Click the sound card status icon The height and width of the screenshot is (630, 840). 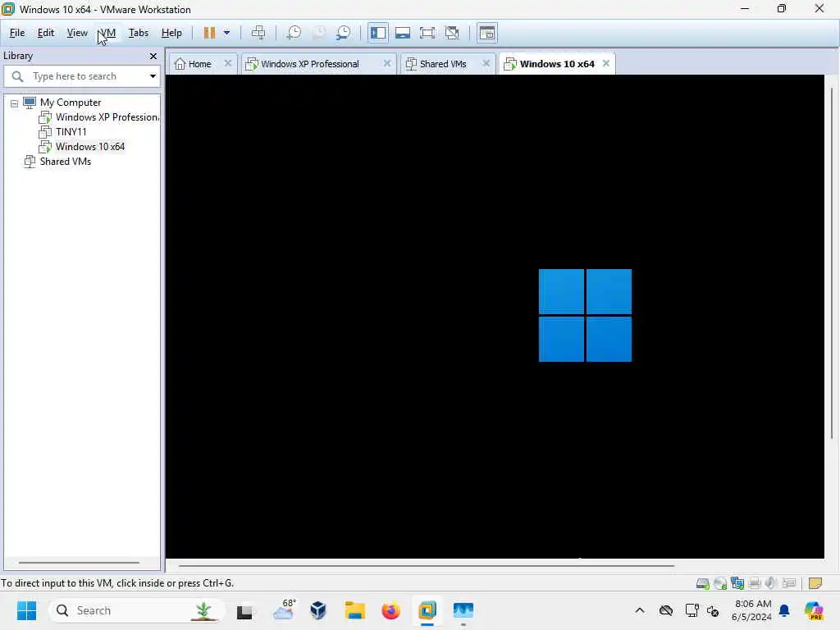click(x=771, y=583)
